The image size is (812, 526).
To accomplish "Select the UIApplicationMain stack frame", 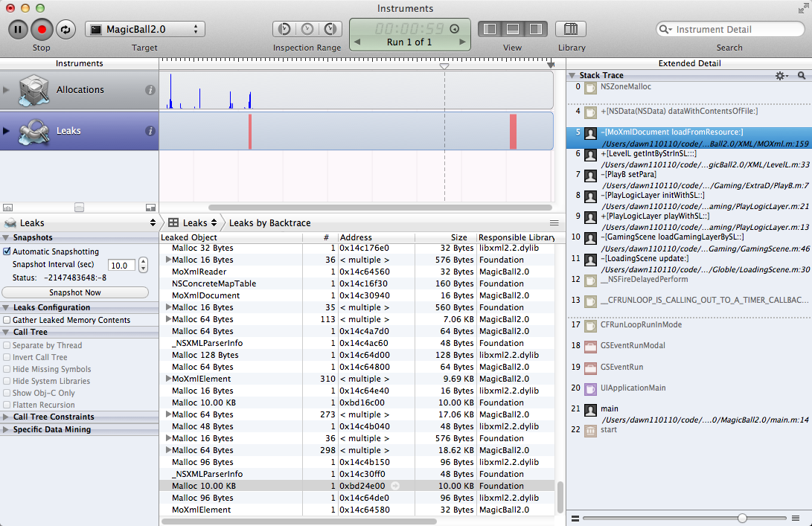I will coord(689,388).
